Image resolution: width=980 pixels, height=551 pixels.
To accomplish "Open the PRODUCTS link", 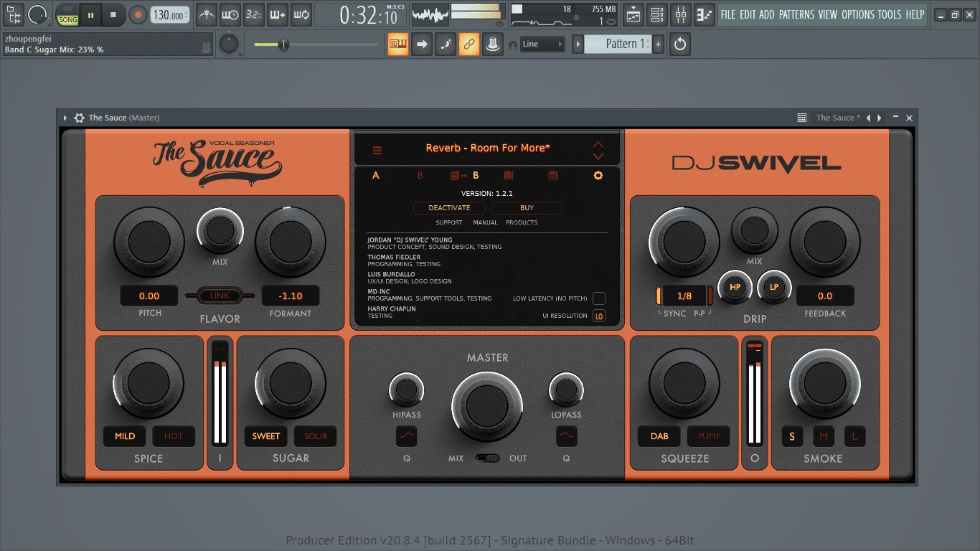I will click(x=522, y=222).
